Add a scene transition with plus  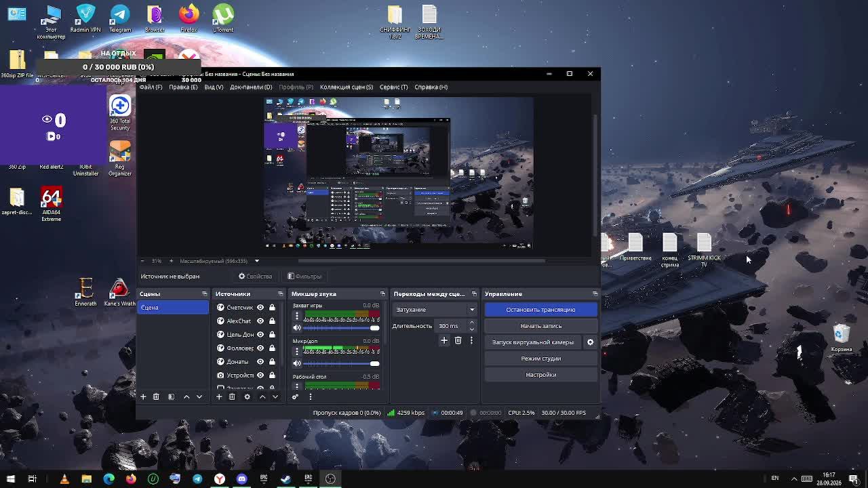[x=444, y=340]
